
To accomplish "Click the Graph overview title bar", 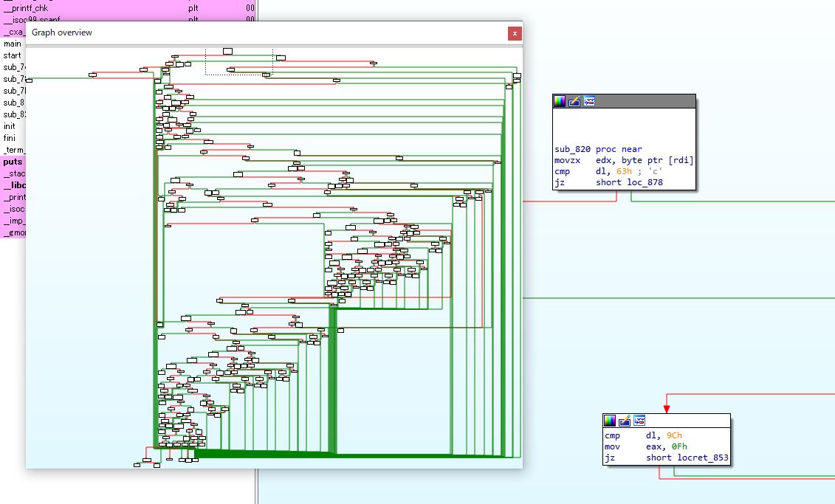I will pos(267,32).
